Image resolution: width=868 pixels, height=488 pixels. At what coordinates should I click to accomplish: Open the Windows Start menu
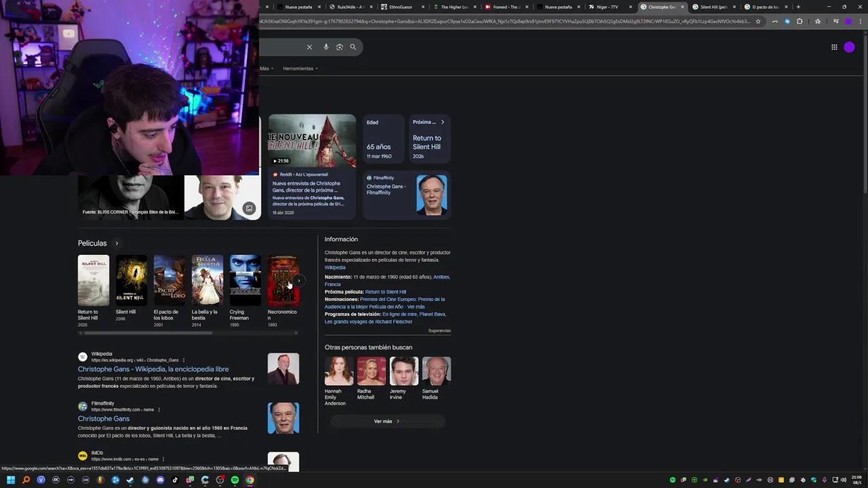point(11,480)
